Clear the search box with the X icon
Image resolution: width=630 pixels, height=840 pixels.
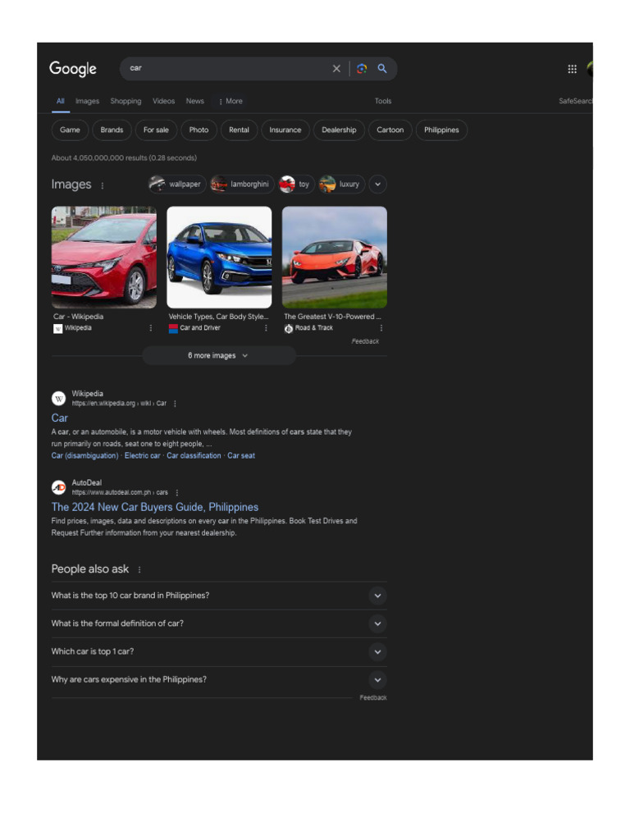point(336,69)
